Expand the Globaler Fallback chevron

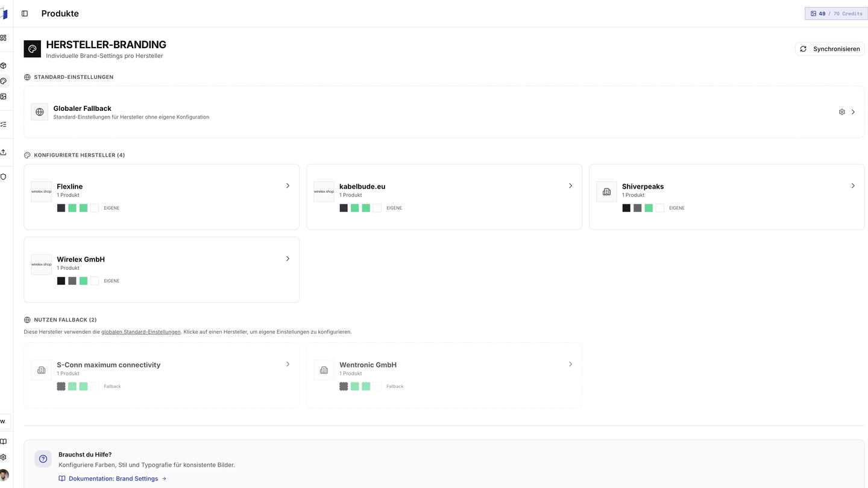pos(853,112)
